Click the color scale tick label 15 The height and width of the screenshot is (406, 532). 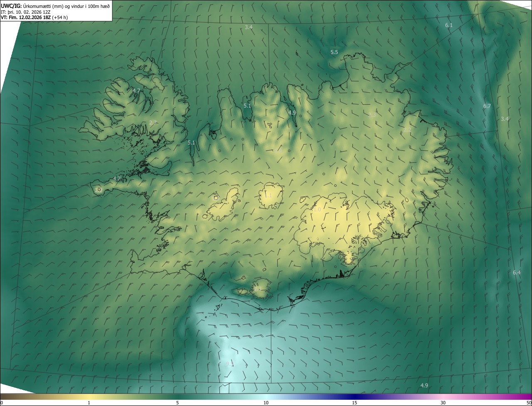click(x=355, y=403)
